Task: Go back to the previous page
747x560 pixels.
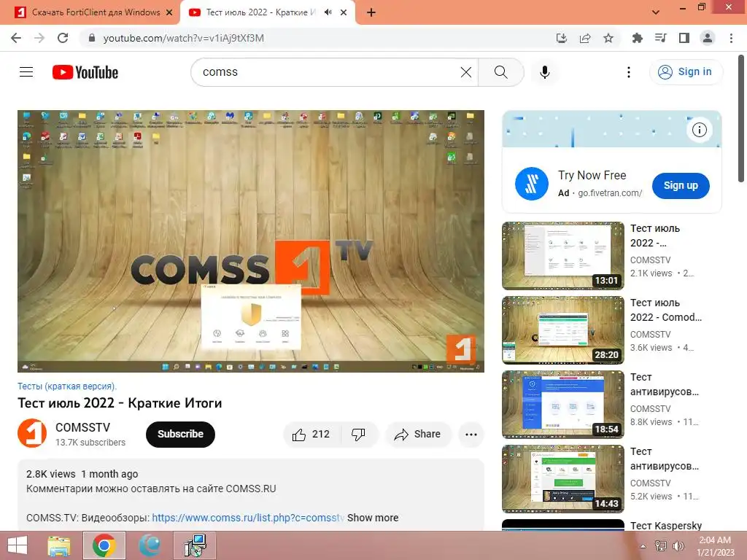Action: [16, 38]
